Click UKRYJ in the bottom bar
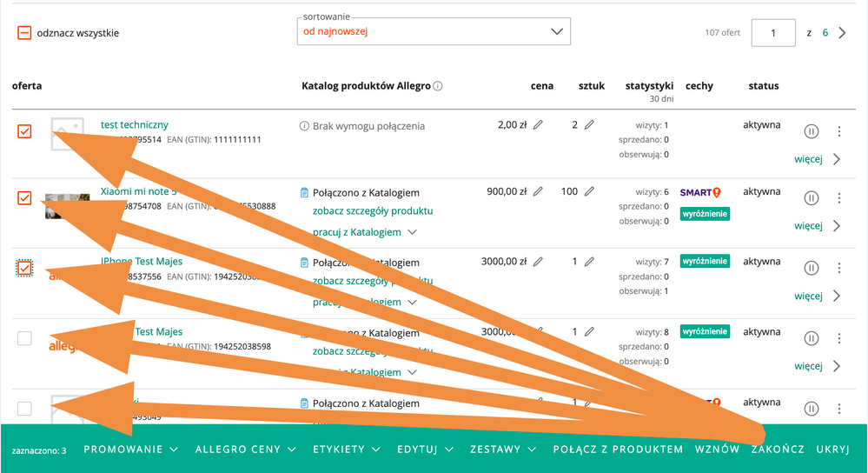868x473 pixels. (x=832, y=450)
